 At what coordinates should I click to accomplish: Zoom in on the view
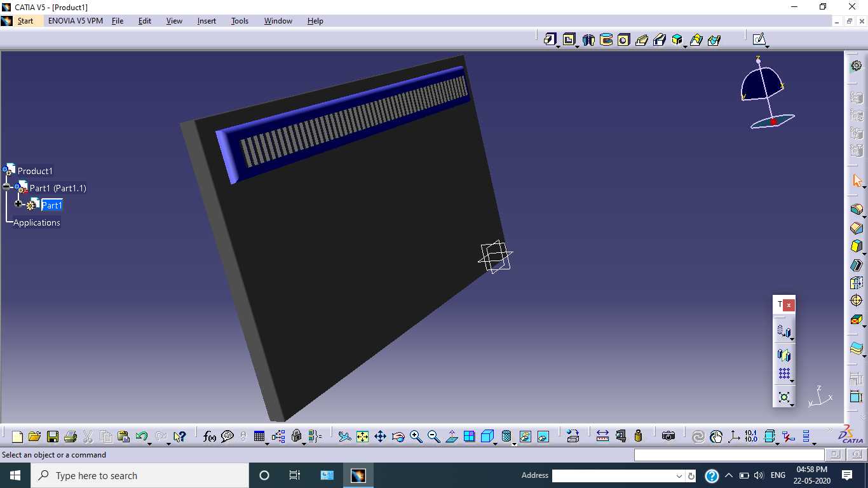coord(416,437)
